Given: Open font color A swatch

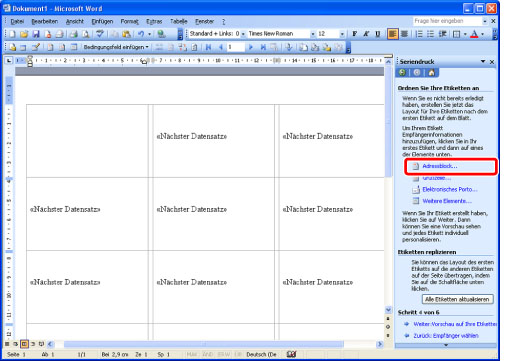Looking at the screenshot, I should pyautogui.click(x=474, y=34).
